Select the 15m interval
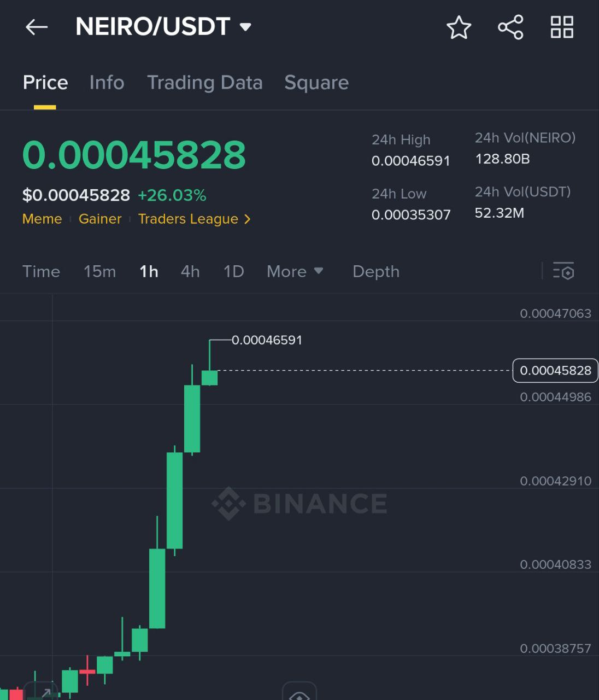Screen dimensions: 599x700 (99, 271)
